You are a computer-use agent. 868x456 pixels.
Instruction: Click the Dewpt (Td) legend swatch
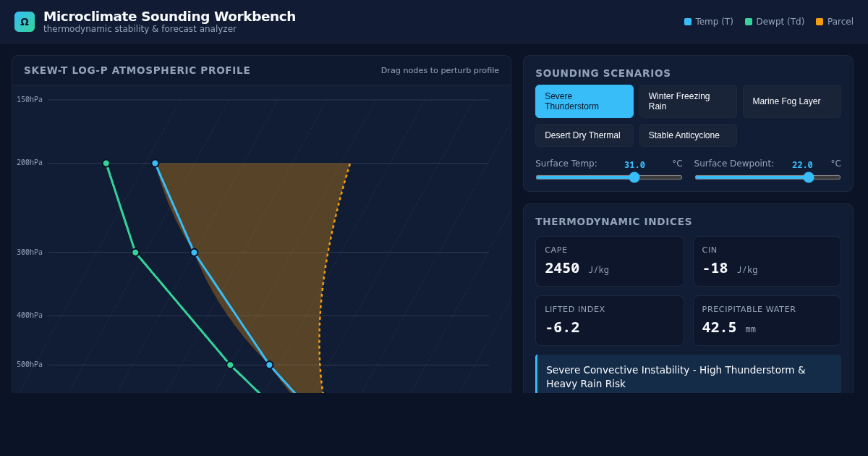tap(749, 22)
